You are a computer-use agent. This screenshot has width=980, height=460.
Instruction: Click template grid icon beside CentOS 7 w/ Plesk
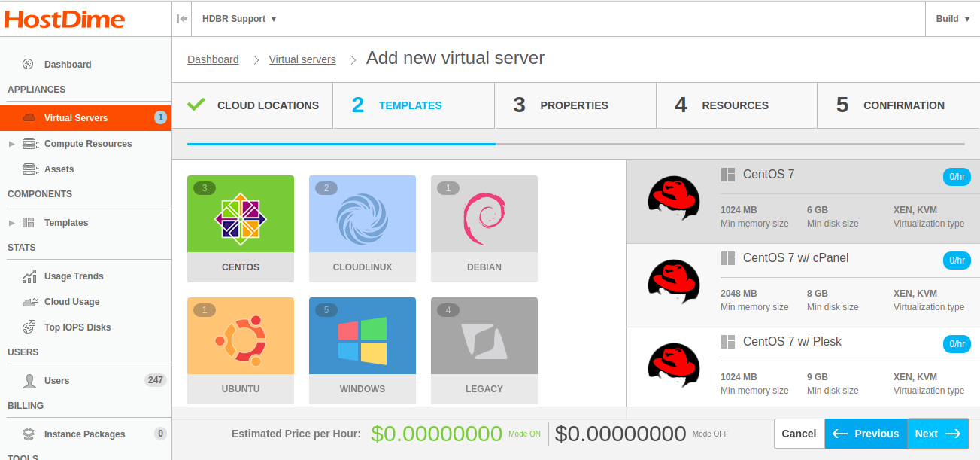pos(728,342)
